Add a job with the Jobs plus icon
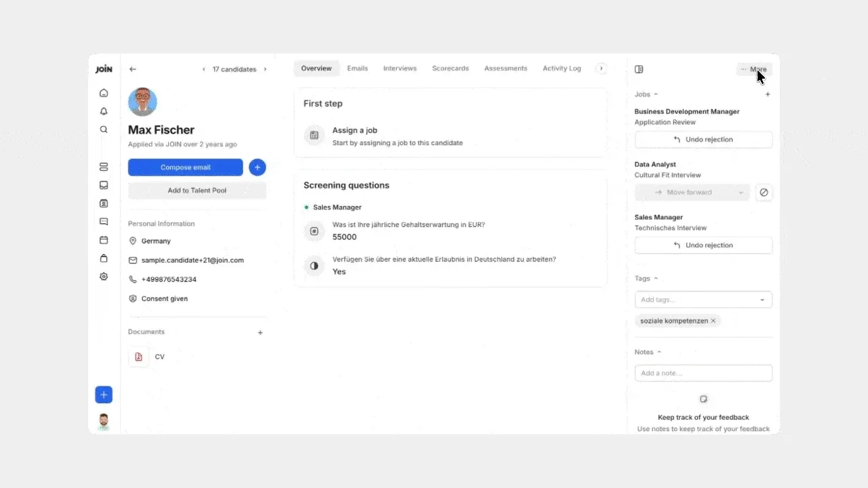The height and width of the screenshot is (488, 868). coord(768,95)
